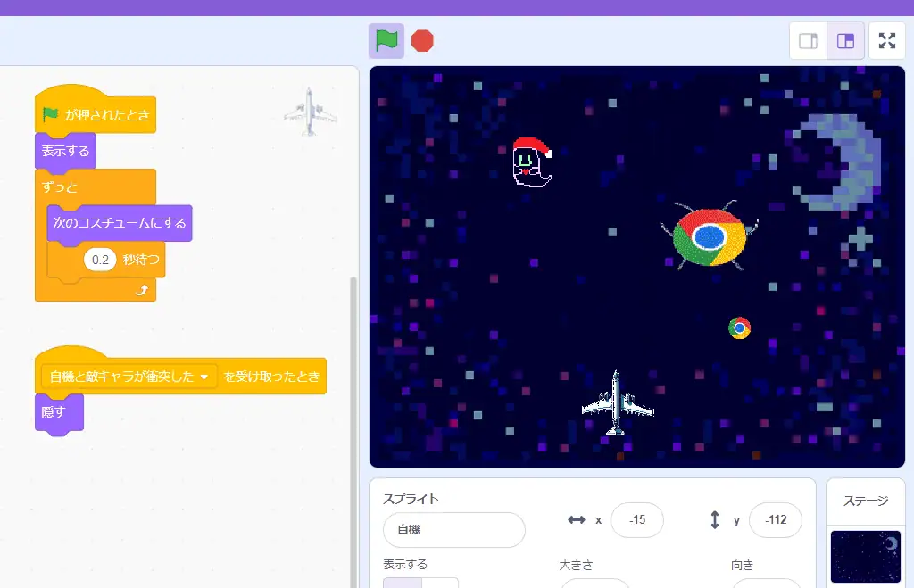Click the 'ステージ' stage pane label
The width and height of the screenshot is (914, 588).
pyautogui.click(x=866, y=501)
